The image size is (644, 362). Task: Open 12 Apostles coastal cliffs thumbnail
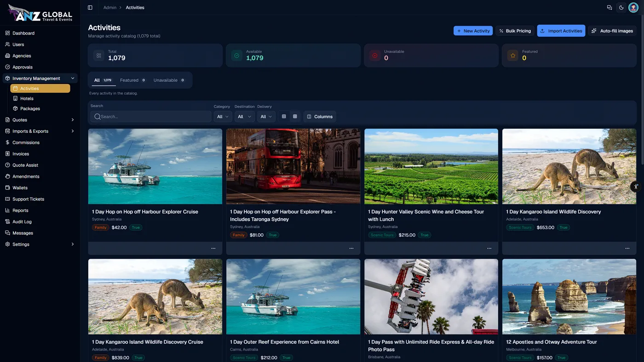(x=569, y=297)
